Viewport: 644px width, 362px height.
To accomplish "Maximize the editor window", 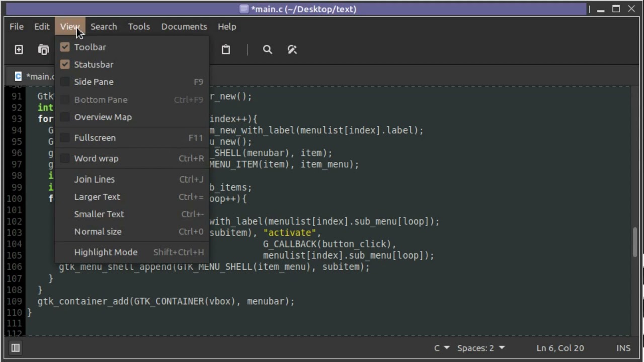I will [616, 9].
